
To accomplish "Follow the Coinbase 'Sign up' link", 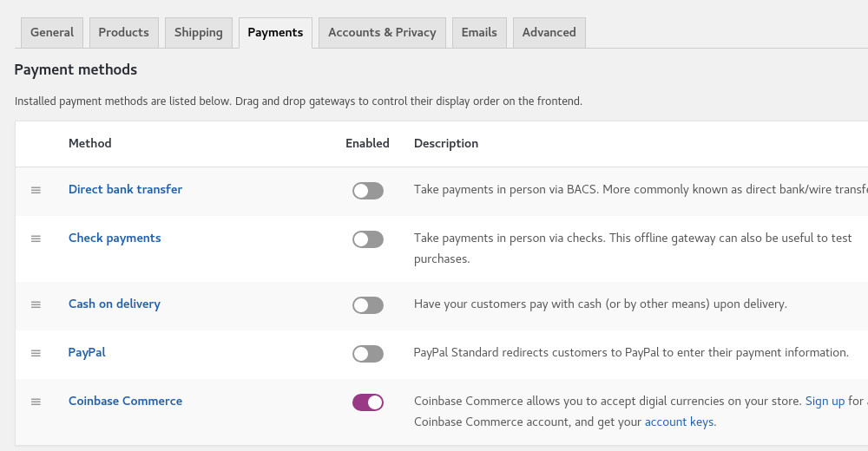I will pos(825,401).
